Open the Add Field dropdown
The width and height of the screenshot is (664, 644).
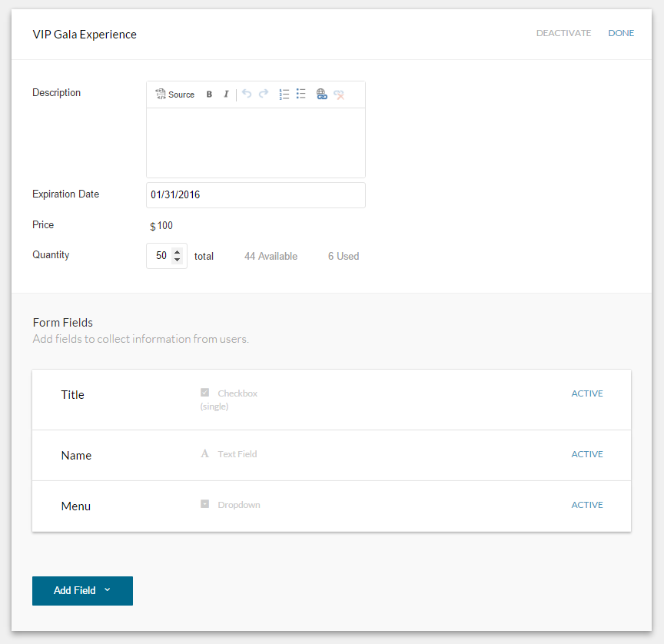click(82, 591)
